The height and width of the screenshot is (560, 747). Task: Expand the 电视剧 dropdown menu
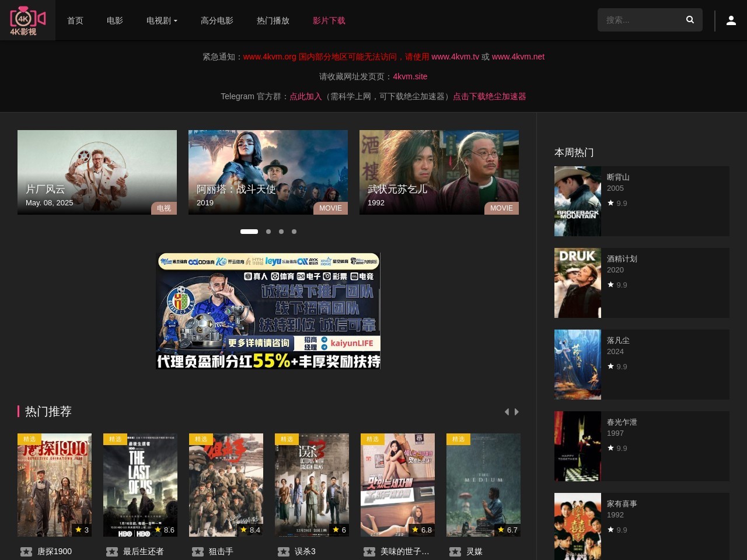coord(162,20)
